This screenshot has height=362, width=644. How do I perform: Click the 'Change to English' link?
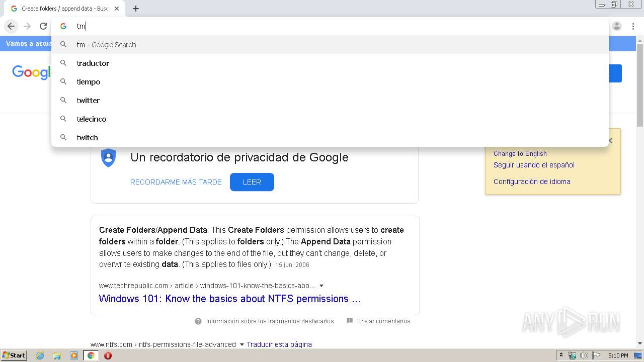[520, 154]
